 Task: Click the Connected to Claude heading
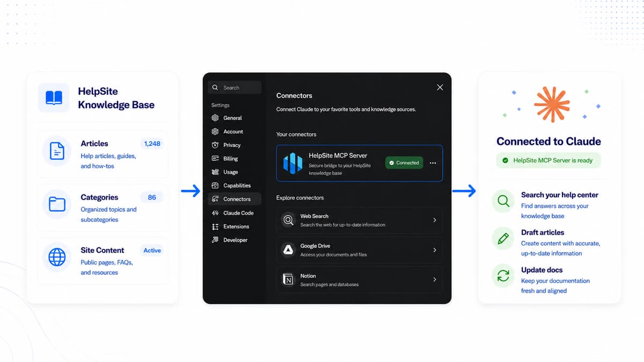(548, 142)
